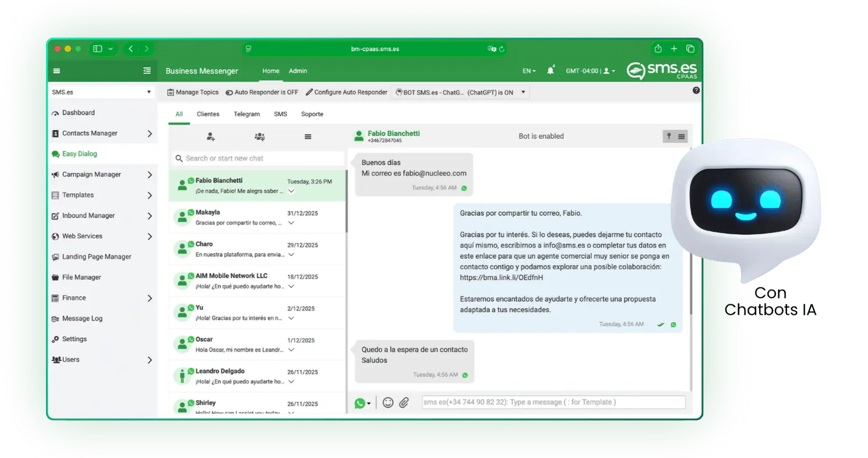
Task: Expand Finance submenu chevron
Action: coord(150,298)
